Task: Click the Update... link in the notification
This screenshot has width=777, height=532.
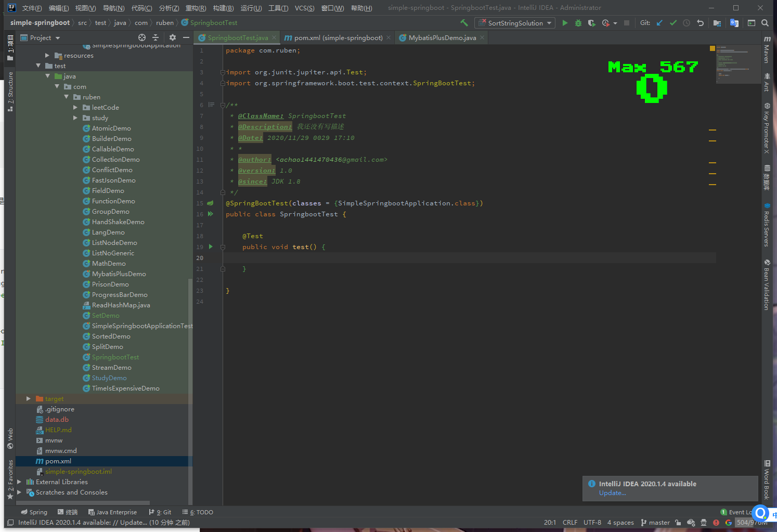Action: pos(612,493)
